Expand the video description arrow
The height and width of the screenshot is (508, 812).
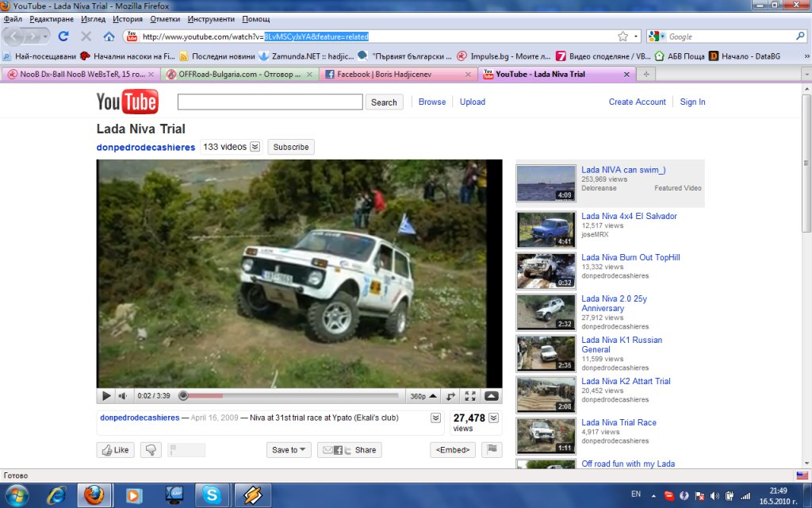[435, 418]
